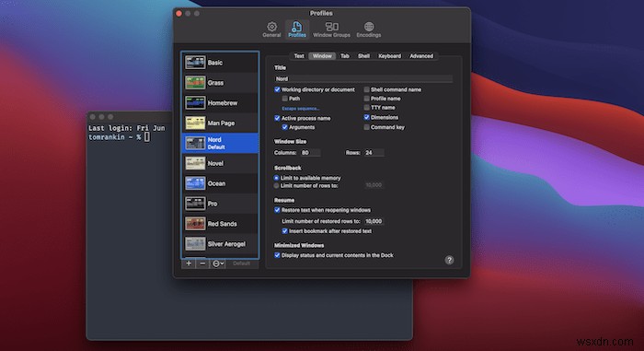
Task: Select the Man Page profile
Action: 220,123
